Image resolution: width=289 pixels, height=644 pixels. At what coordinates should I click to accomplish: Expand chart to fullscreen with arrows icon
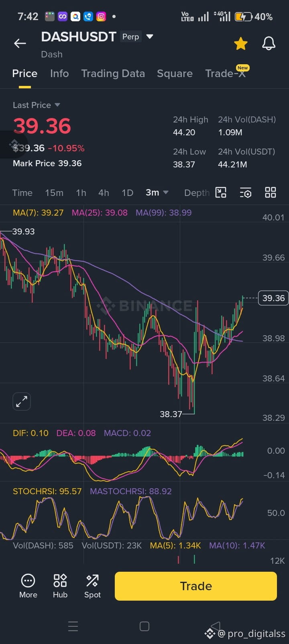[x=22, y=401]
